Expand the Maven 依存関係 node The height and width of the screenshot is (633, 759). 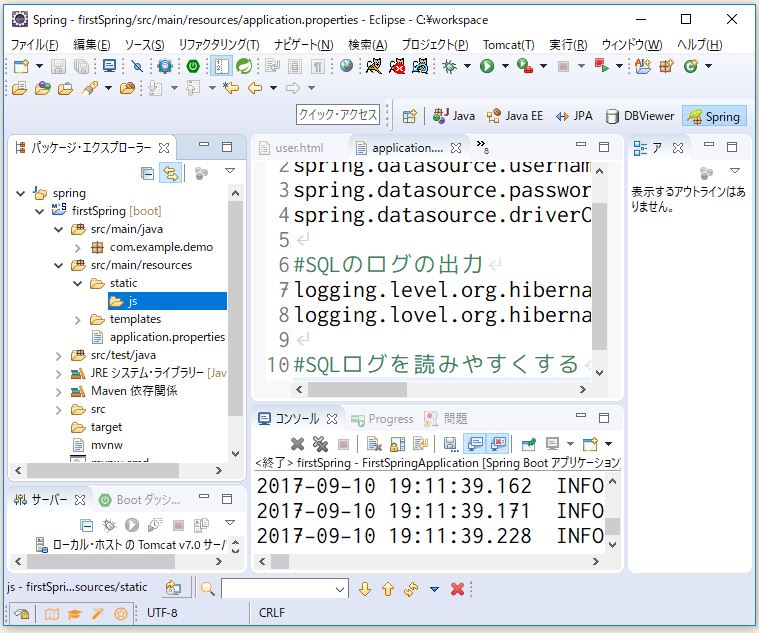click(59, 392)
